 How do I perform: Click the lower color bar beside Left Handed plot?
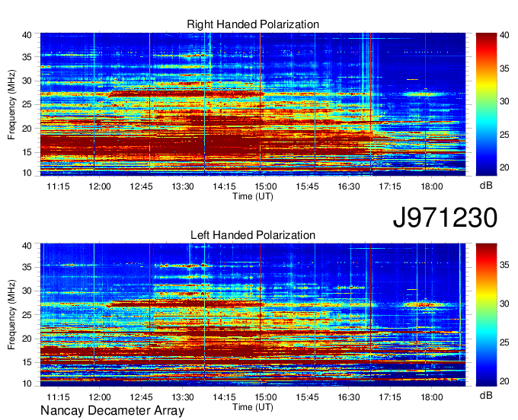click(x=486, y=315)
